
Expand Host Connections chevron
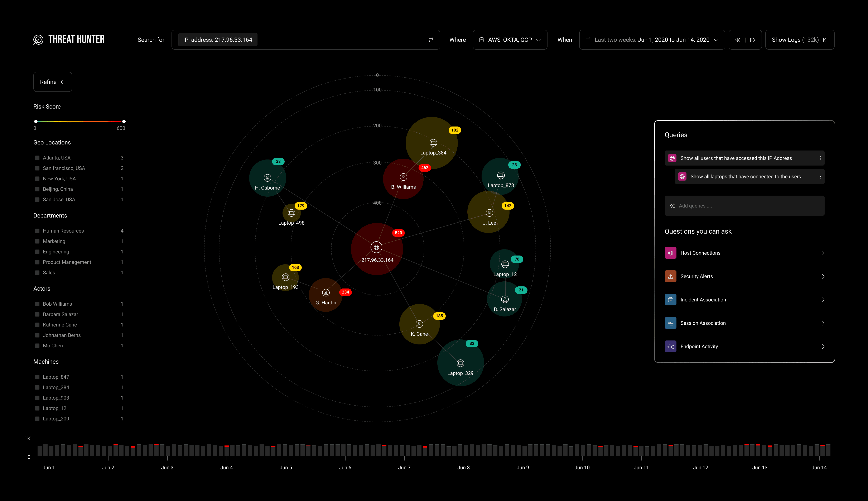[823, 253]
